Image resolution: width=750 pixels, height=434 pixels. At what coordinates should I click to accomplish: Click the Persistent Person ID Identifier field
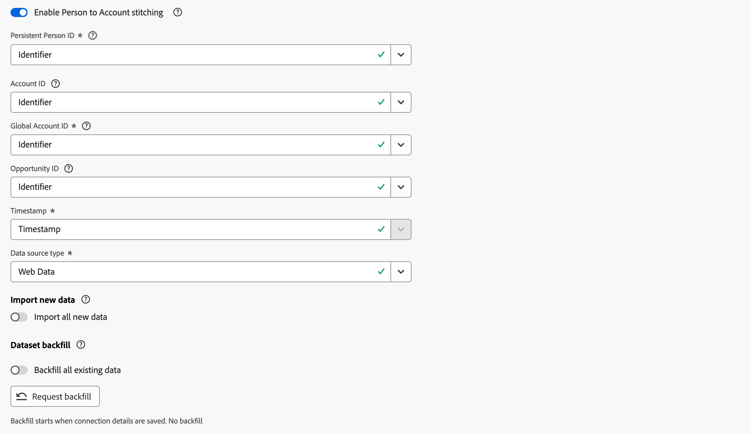pyautogui.click(x=200, y=55)
